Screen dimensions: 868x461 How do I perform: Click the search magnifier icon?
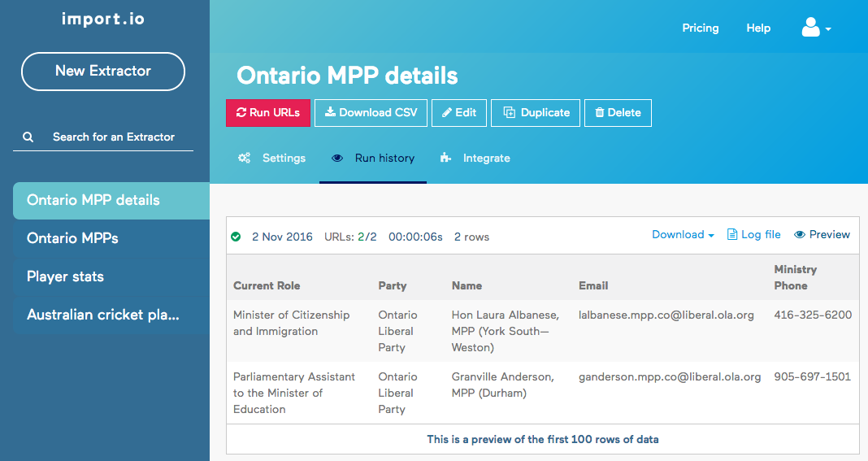[x=28, y=137]
